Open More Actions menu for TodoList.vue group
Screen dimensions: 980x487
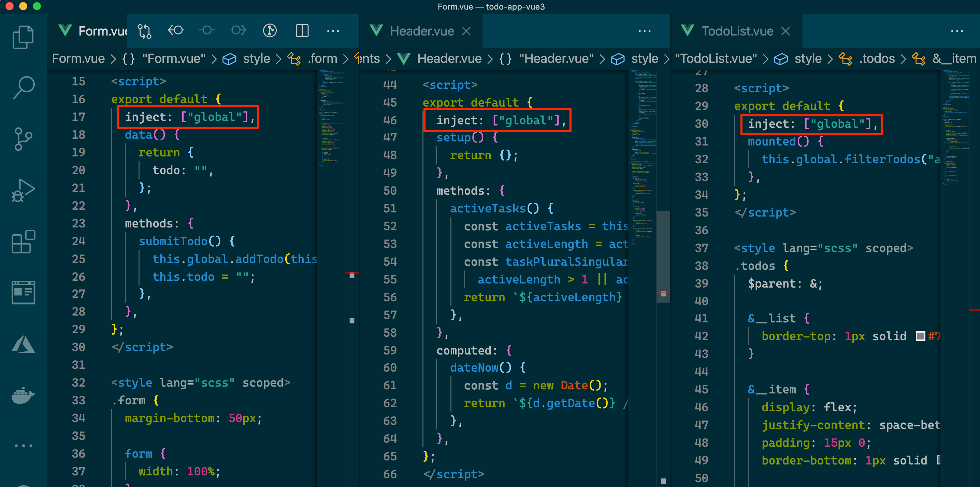(x=957, y=31)
